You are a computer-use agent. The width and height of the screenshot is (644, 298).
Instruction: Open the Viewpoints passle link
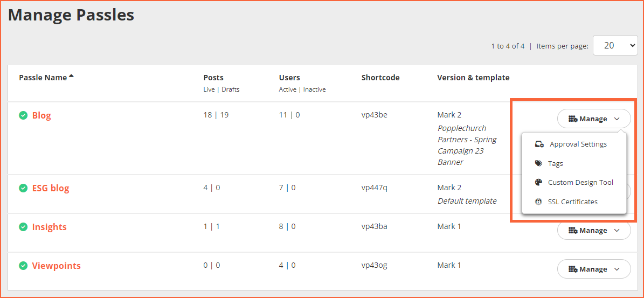click(56, 266)
